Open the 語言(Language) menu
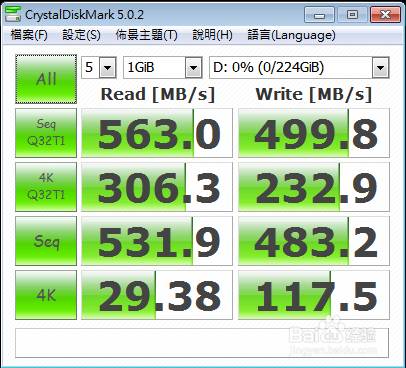This screenshot has height=368, width=406. coord(291,35)
